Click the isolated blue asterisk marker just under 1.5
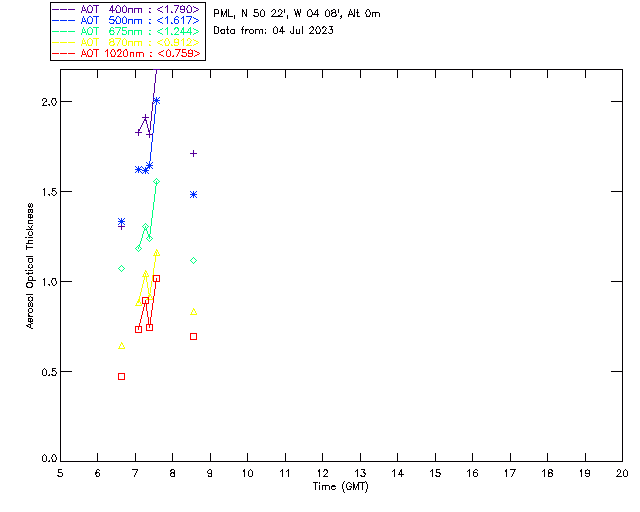 click(193, 195)
